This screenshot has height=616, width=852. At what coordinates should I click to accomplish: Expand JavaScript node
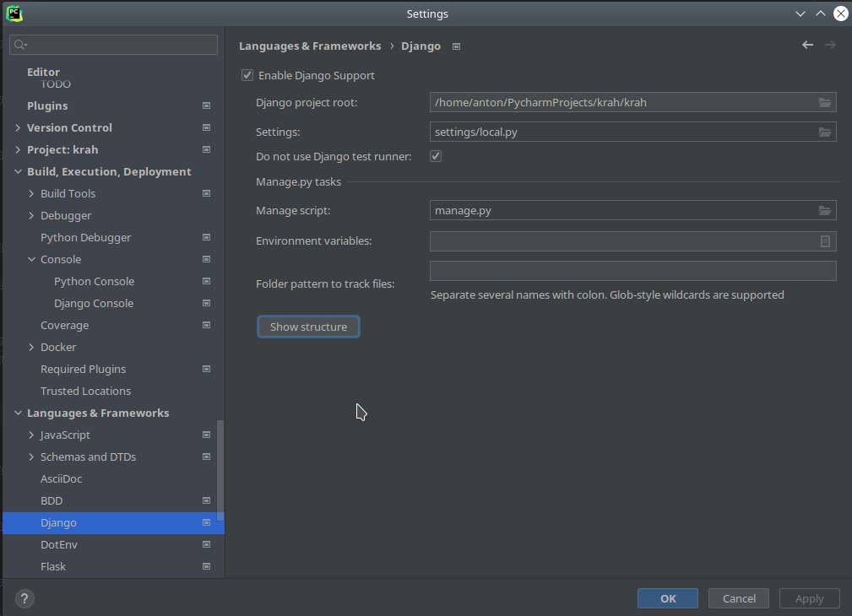click(31, 435)
